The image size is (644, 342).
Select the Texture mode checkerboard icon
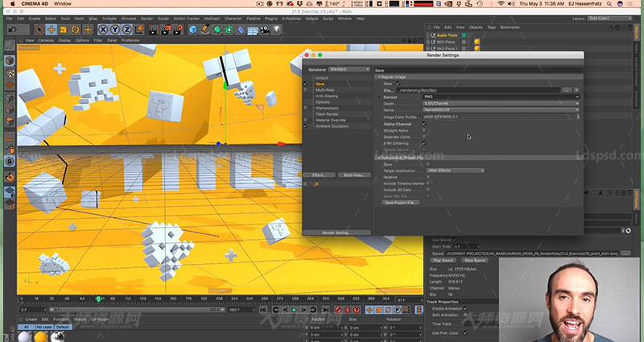10,73
